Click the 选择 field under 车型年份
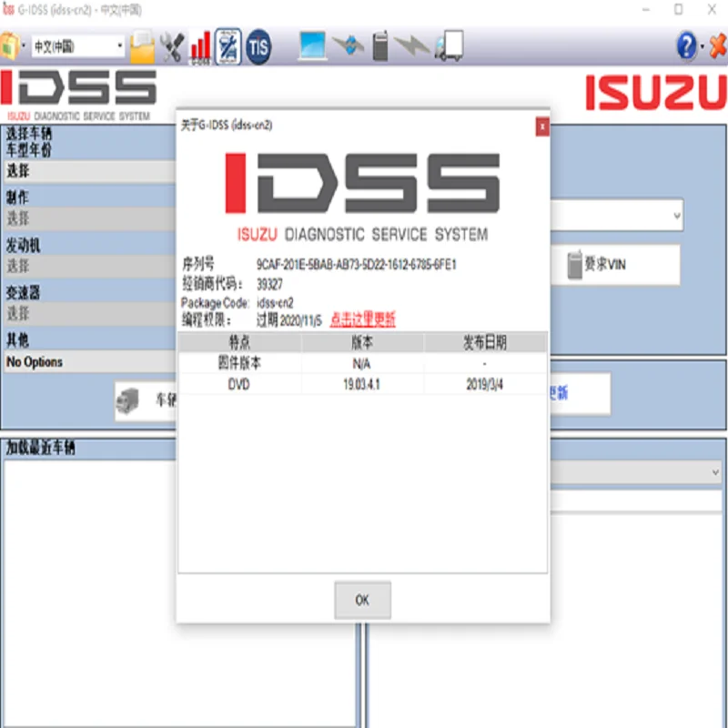Screen dimensions: 728x728 pos(90,171)
